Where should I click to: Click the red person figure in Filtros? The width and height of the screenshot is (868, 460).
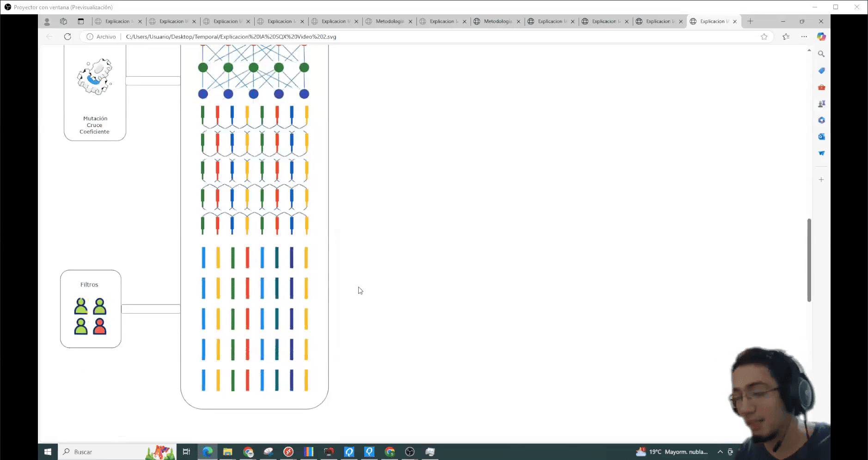100,326
